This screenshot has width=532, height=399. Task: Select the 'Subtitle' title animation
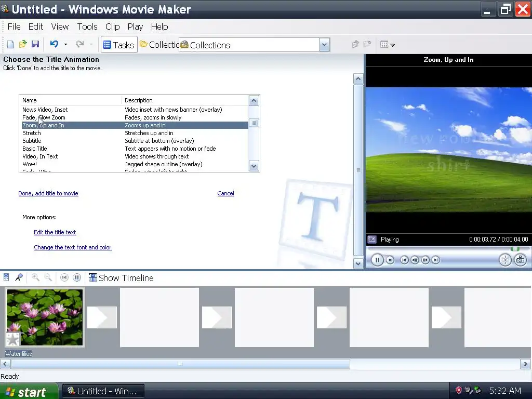[x=135, y=141]
